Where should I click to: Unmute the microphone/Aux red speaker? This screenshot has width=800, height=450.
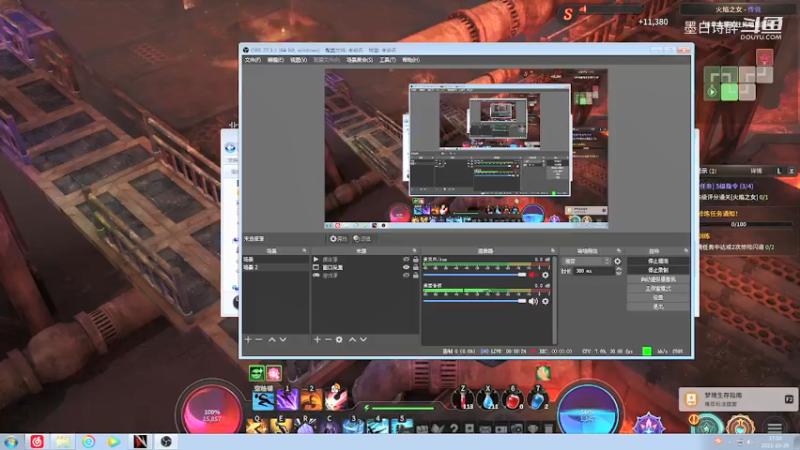[533, 275]
